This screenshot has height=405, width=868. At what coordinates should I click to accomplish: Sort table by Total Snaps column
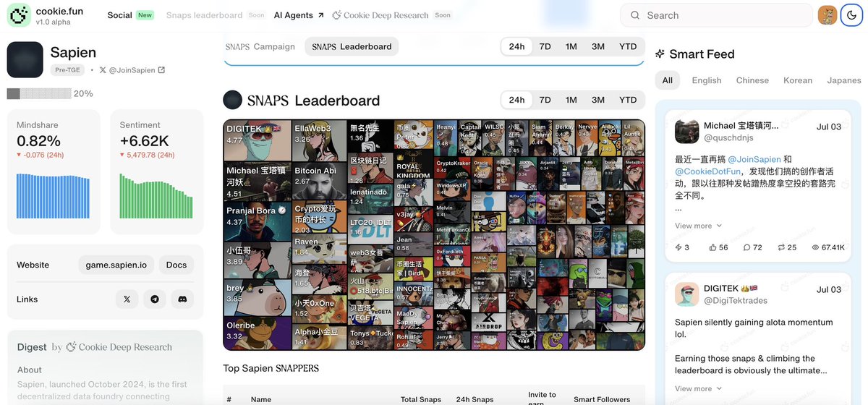tap(420, 399)
